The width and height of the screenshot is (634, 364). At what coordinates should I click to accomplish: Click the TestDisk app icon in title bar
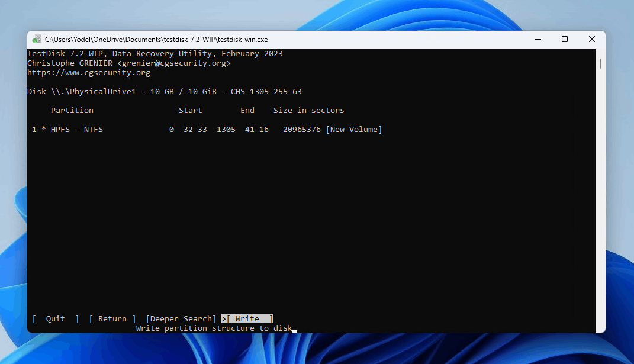[x=37, y=39]
